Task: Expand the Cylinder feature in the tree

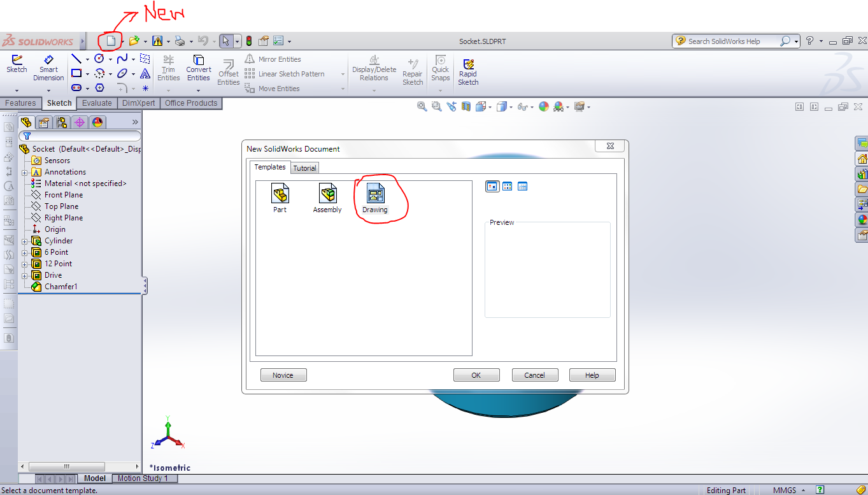Action: point(25,240)
